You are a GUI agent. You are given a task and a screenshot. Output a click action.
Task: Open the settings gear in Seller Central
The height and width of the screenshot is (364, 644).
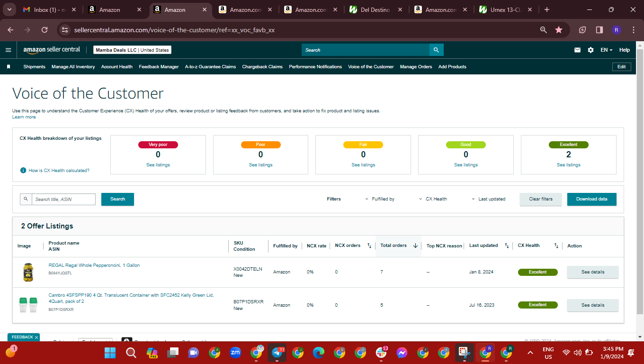tap(590, 50)
